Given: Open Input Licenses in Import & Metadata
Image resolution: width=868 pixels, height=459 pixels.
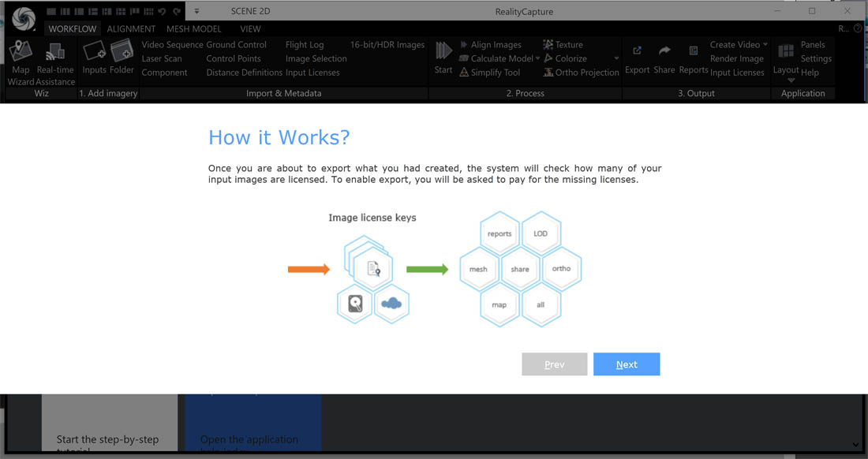Looking at the screenshot, I should (312, 73).
